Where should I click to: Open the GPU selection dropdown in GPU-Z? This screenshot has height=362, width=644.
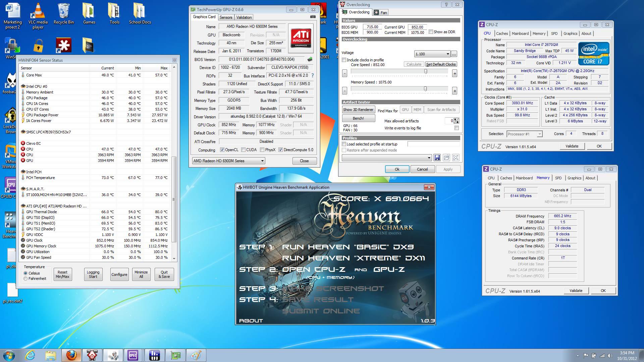coord(228,161)
